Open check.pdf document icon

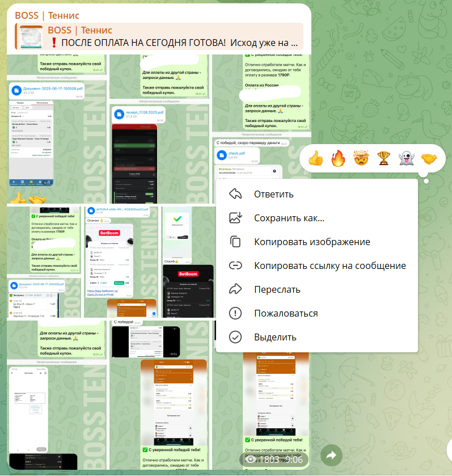point(222,155)
